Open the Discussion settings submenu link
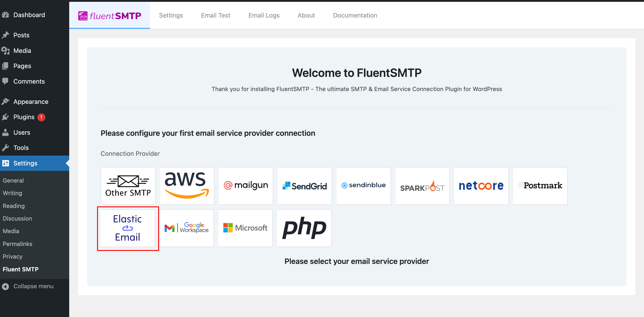The height and width of the screenshot is (317, 644). 17,219
